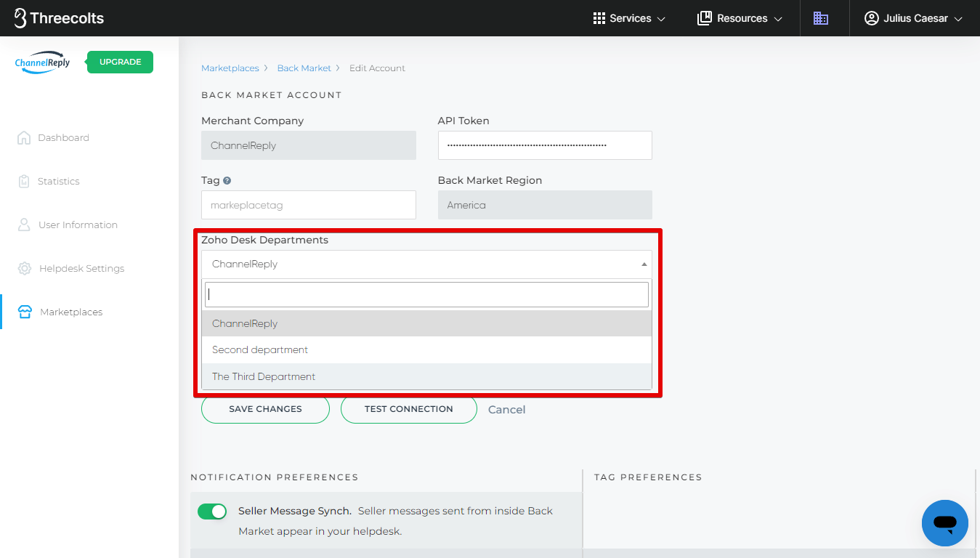Click the Tag input field

click(309, 205)
